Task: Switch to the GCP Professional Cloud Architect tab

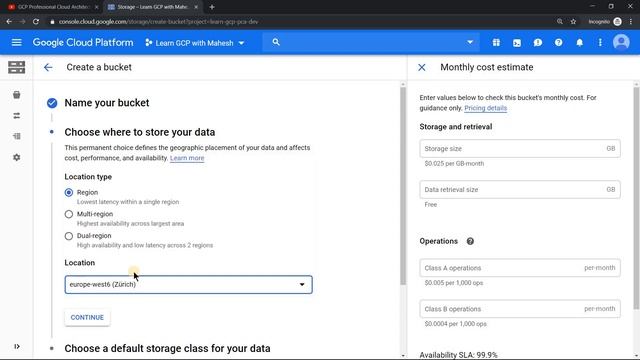Action: click(x=53, y=7)
